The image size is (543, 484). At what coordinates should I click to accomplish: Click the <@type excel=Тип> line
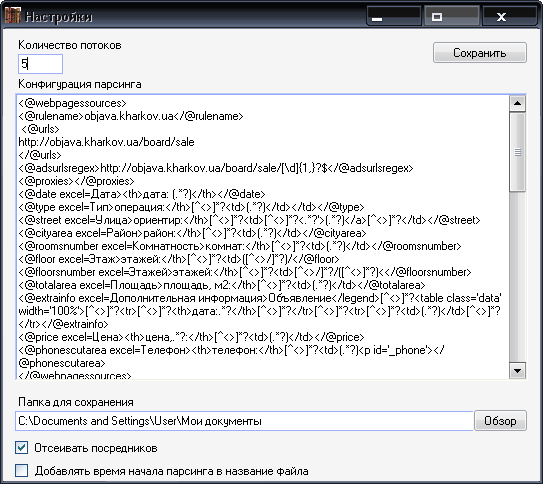(191, 207)
